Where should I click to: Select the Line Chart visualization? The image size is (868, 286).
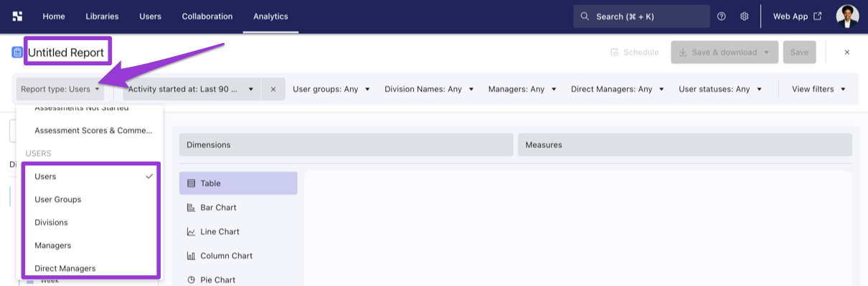pyautogui.click(x=238, y=231)
